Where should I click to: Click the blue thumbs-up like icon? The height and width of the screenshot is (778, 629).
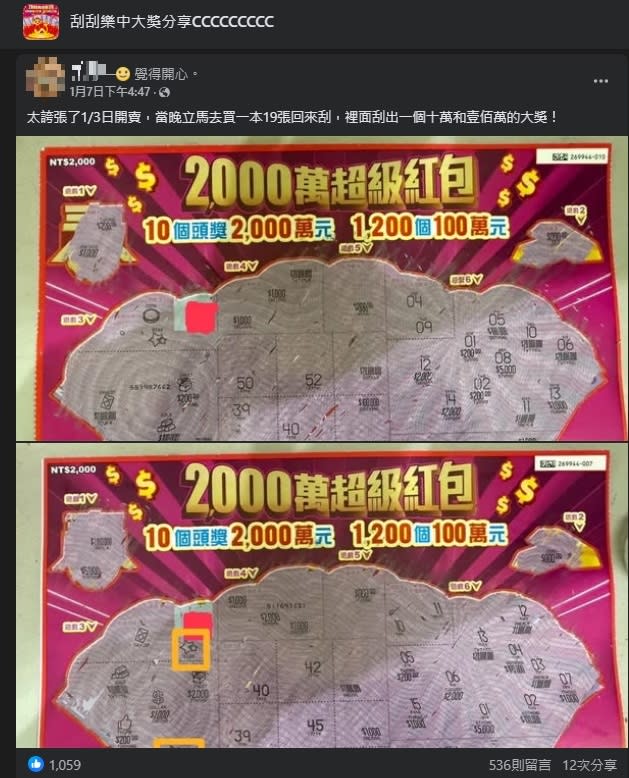click(36, 764)
